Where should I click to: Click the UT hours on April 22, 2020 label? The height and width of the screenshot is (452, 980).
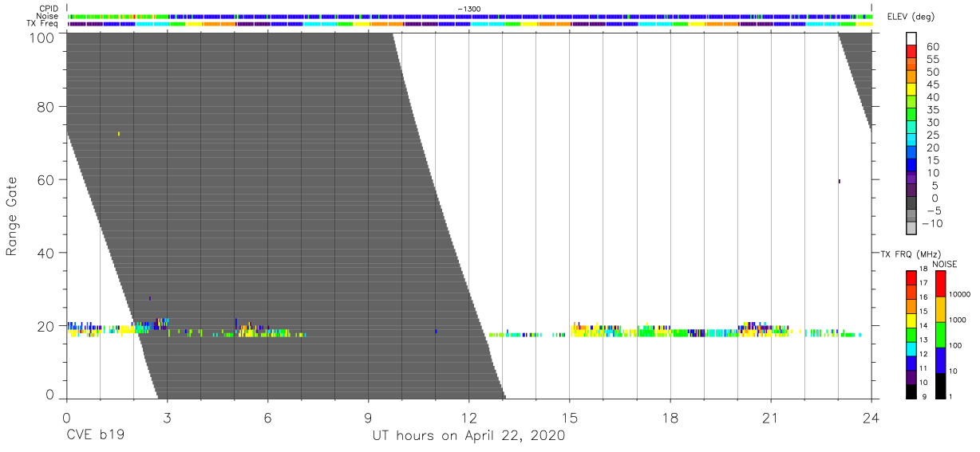coord(468,436)
